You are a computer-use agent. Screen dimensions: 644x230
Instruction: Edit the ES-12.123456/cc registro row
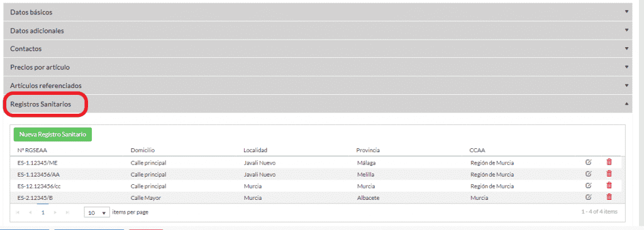(x=588, y=185)
